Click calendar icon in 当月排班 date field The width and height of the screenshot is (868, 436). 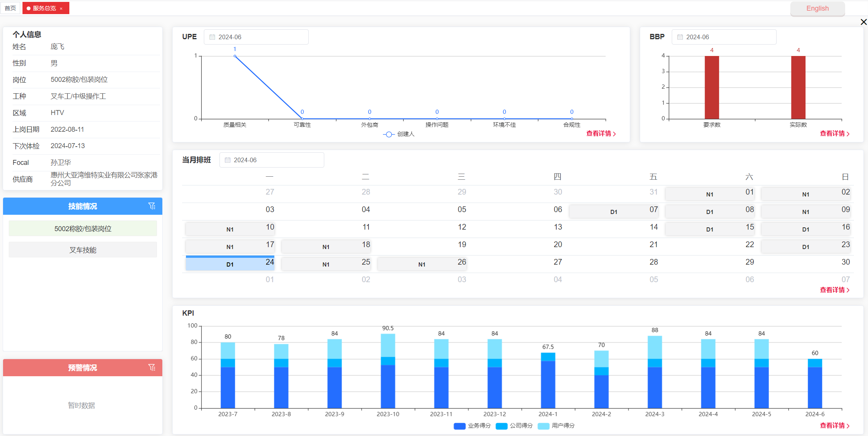coord(227,160)
